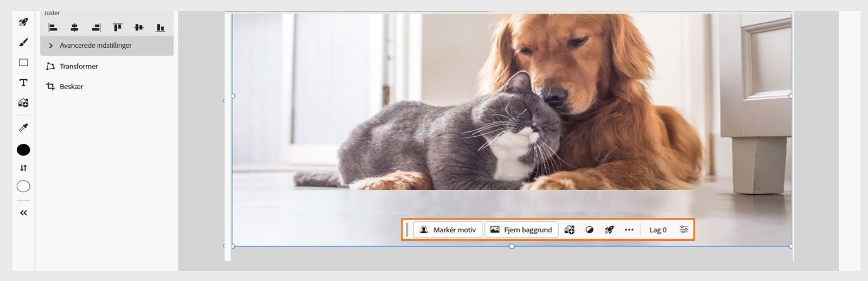Image resolution: width=868 pixels, height=281 pixels.
Task: Select the Eyedropper tool
Action: click(23, 127)
